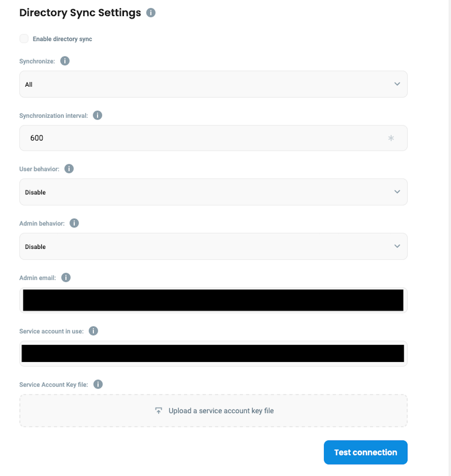Click the Test connection button

(365, 452)
